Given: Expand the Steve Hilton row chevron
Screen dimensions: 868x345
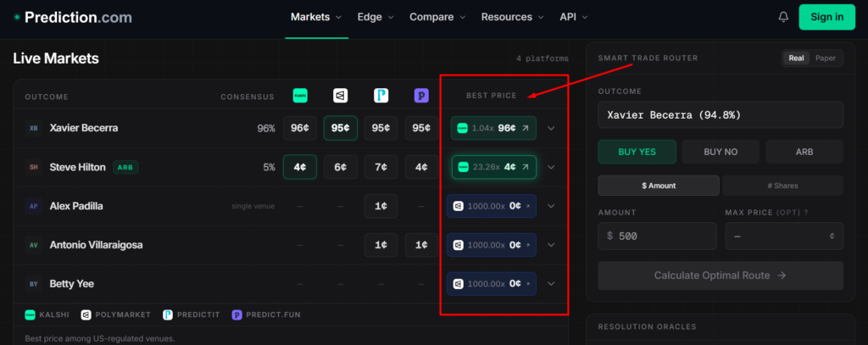Looking at the screenshot, I should click(551, 167).
